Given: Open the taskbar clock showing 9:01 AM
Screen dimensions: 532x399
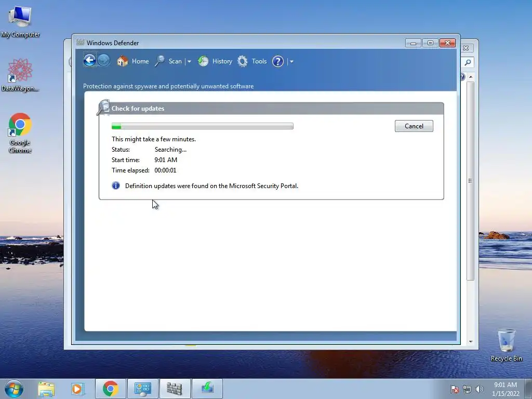Looking at the screenshot, I should point(506,389).
